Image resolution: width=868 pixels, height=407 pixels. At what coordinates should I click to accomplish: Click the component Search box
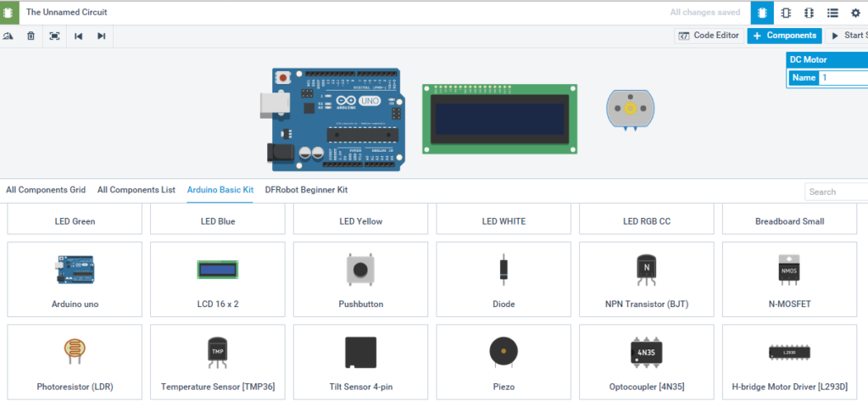[836, 192]
